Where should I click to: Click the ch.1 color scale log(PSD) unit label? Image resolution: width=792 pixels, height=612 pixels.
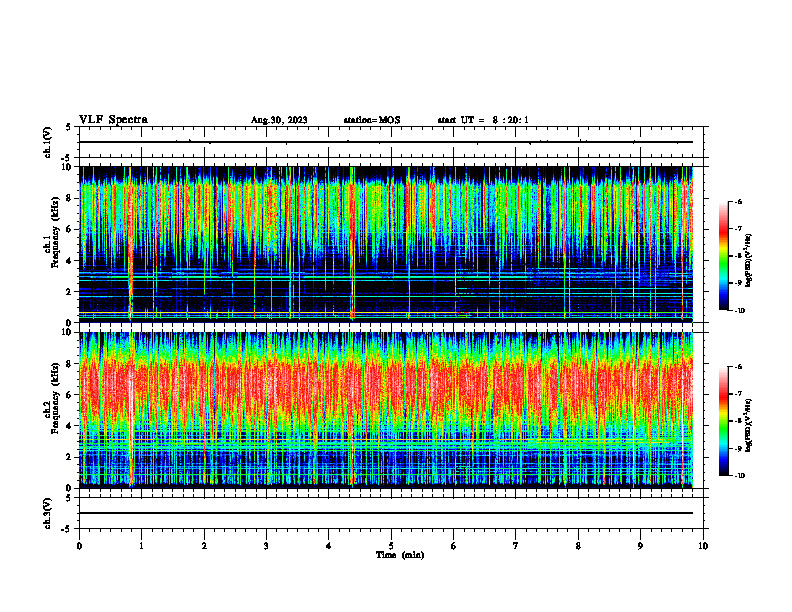(749, 260)
